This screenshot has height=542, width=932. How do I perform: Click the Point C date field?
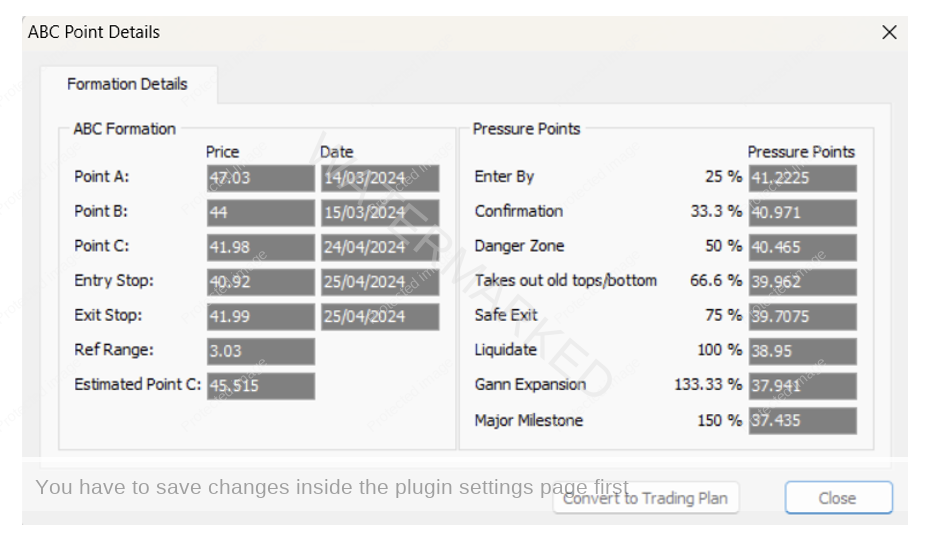pyautogui.click(x=380, y=247)
